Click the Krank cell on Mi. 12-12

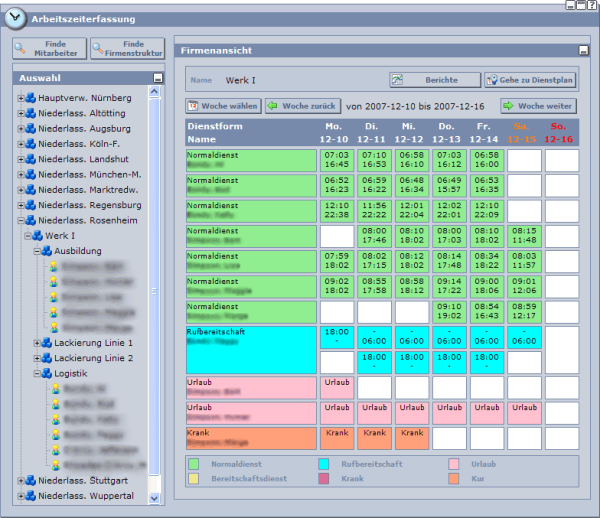412,438
